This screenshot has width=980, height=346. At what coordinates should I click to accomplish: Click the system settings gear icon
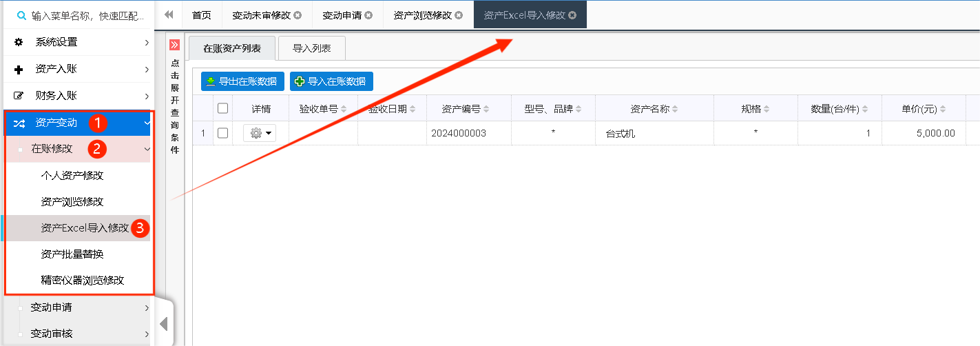[x=19, y=42]
